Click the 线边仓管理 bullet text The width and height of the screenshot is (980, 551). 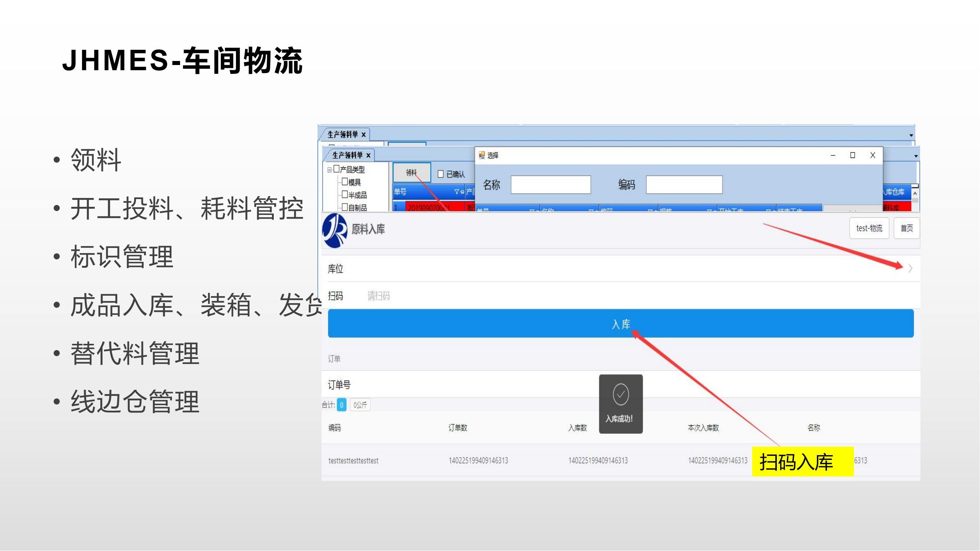135,401
